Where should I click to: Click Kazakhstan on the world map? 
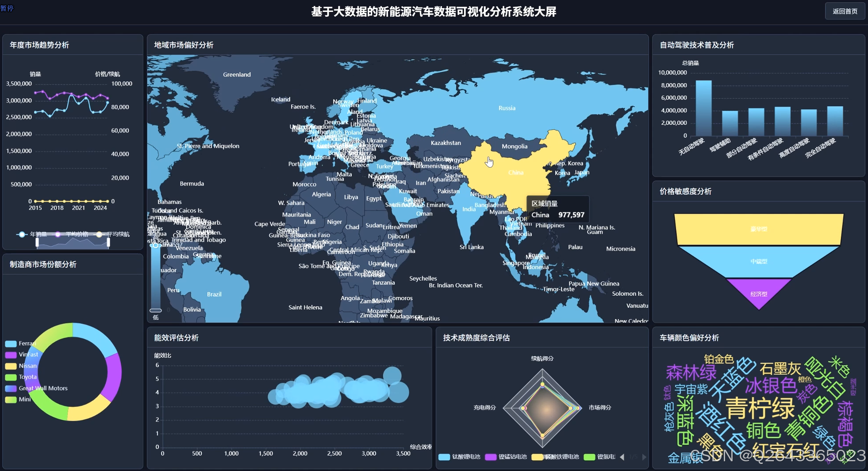point(446,143)
